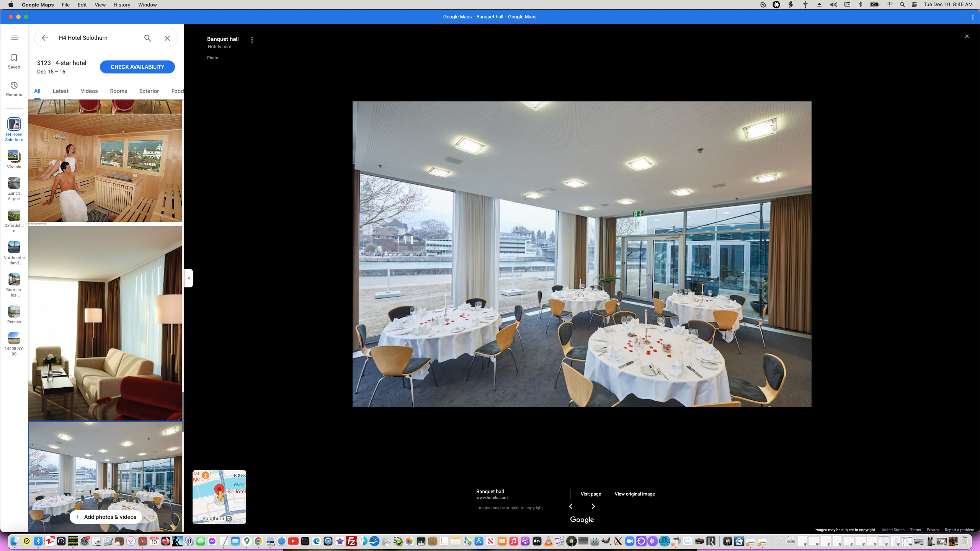Collapse the photo sidebar with the chevron
Viewport: 980px width, 551px height.
(188, 278)
